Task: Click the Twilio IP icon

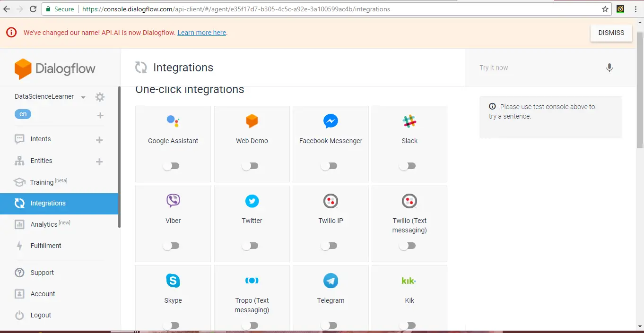Action: coord(331,201)
